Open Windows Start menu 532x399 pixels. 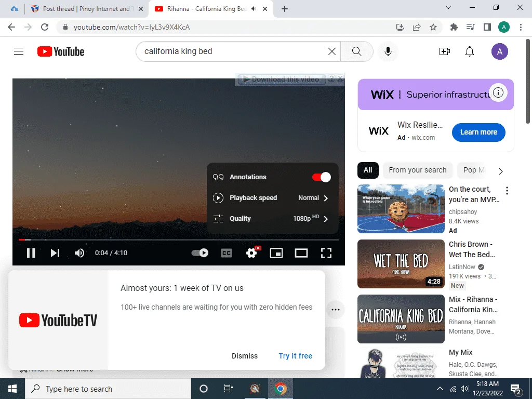tap(12, 389)
